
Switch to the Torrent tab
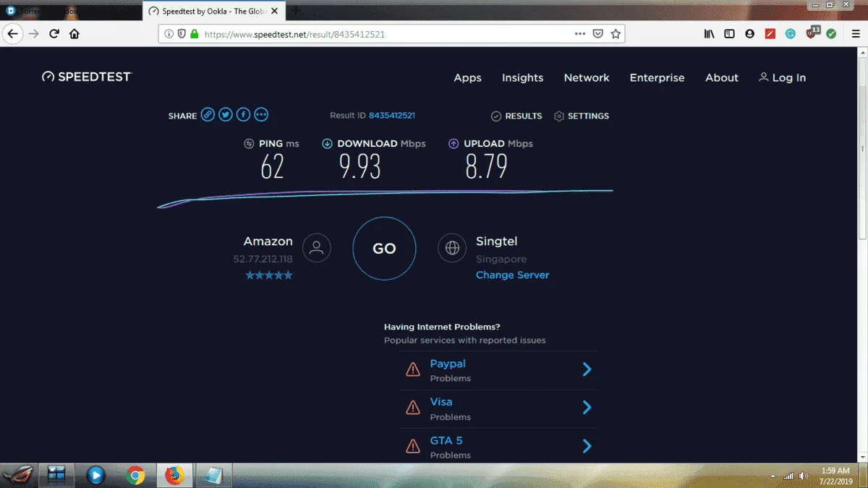(71, 11)
